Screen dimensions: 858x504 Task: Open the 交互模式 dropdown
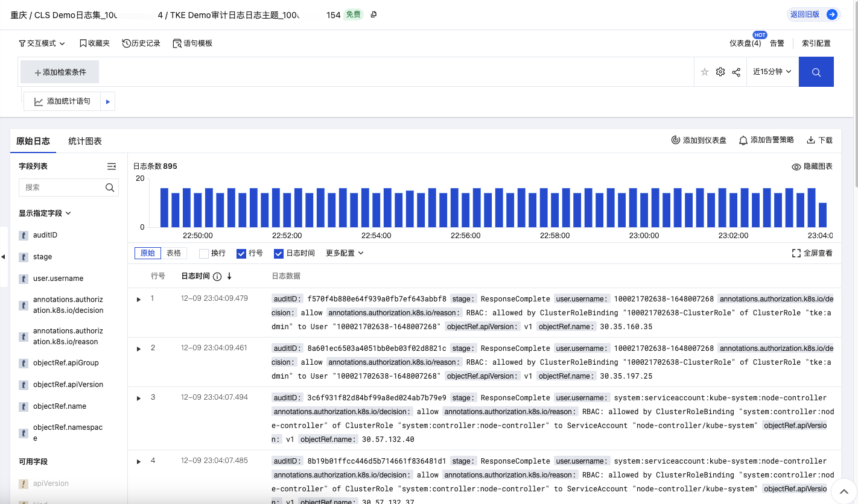[41, 43]
